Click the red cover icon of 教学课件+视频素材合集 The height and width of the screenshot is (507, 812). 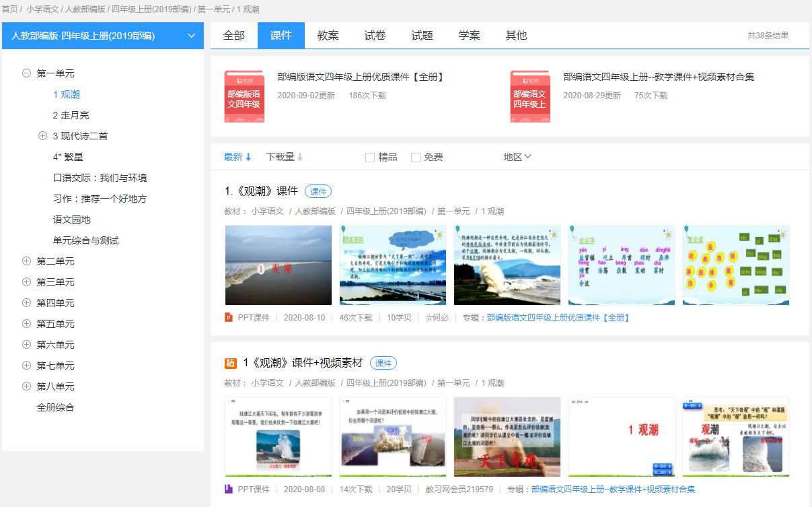click(x=530, y=95)
